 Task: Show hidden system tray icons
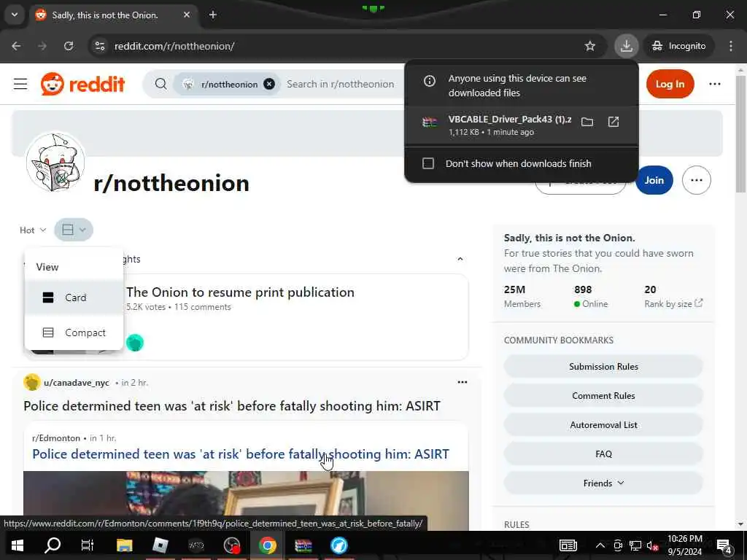(x=600, y=545)
